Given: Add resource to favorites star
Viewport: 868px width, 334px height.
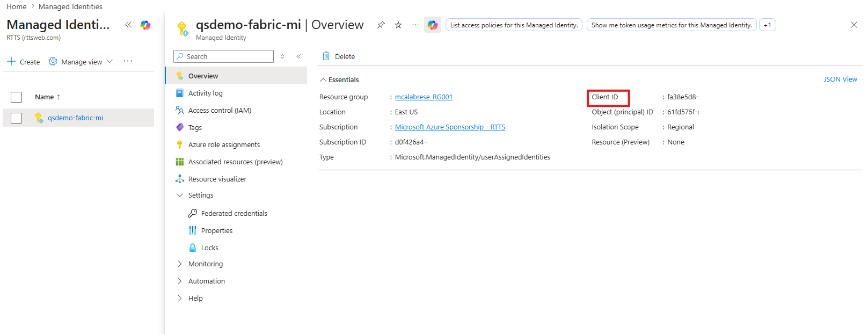Looking at the screenshot, I should 398,25.
